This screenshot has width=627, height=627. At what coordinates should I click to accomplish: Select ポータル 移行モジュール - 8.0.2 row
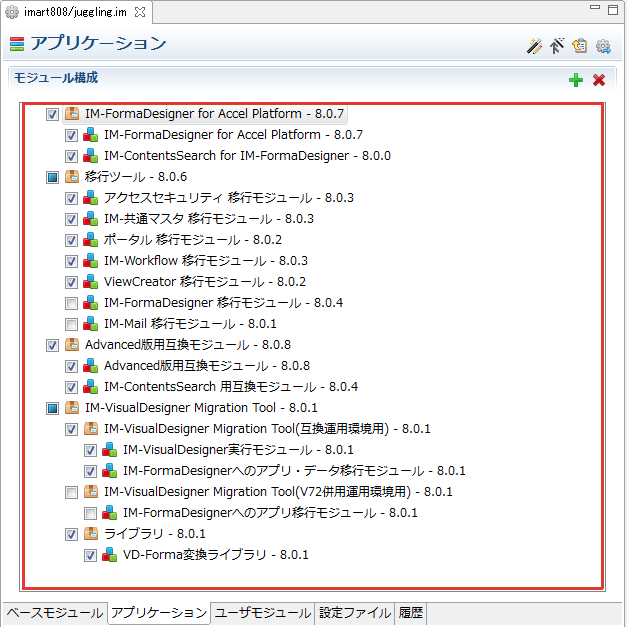(x=193, y=240)
